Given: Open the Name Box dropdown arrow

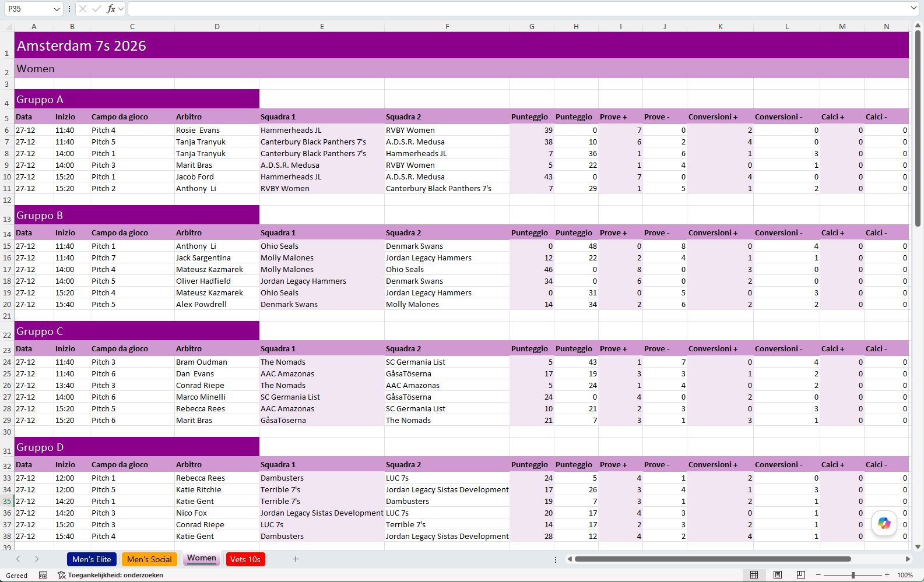Looking at the screenshot, I should [57, 9].
